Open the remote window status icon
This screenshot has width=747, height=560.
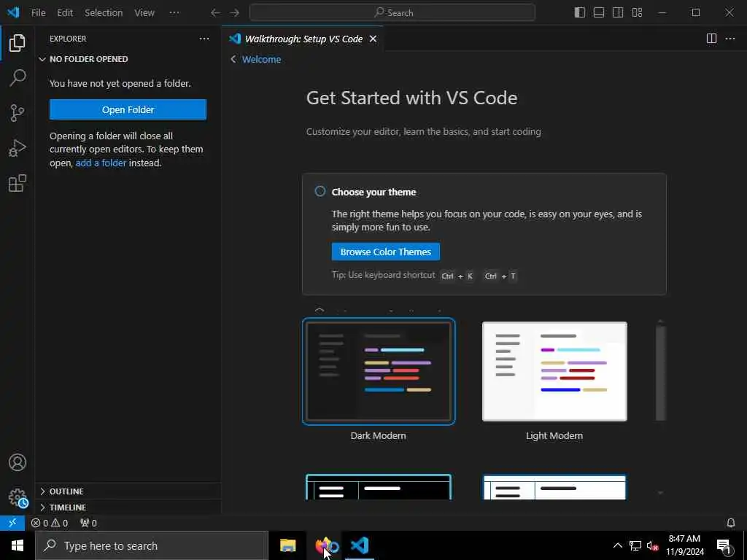coord(12,523)
